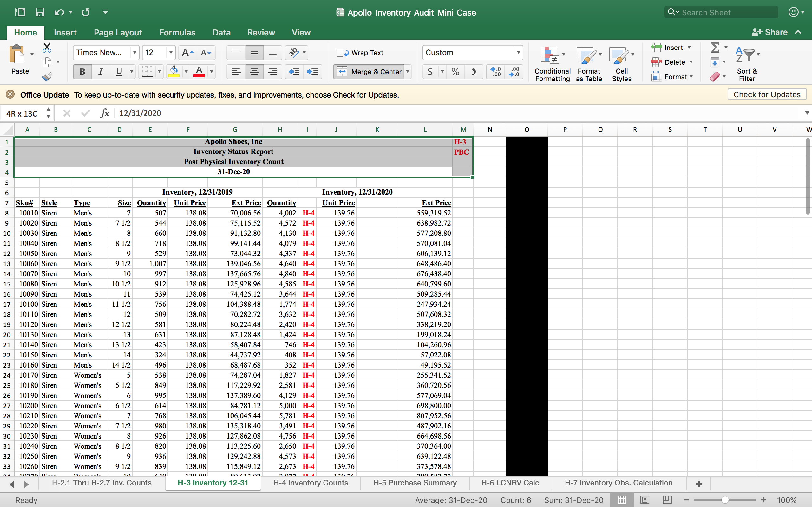Click Check for Updates button
Viewport: 812px width, 507px height.
(x=767, y=94)
